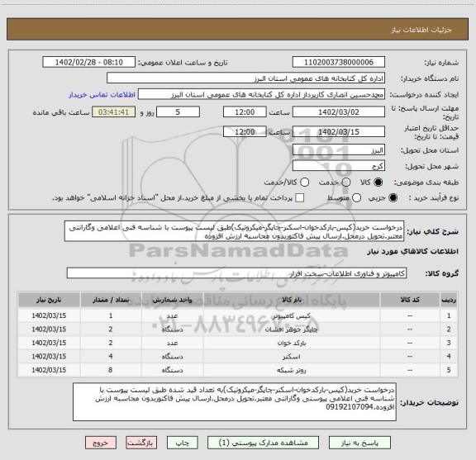Click the نام کالا column header

click(x=292, y=300)
